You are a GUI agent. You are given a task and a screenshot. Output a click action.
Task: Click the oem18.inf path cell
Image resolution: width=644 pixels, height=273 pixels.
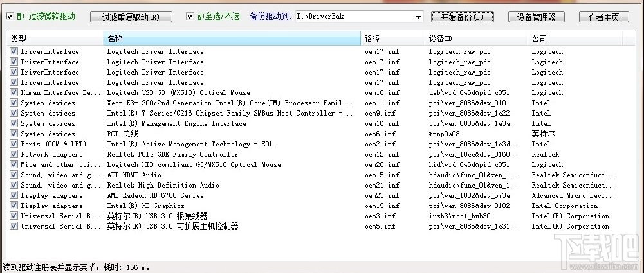382,92
